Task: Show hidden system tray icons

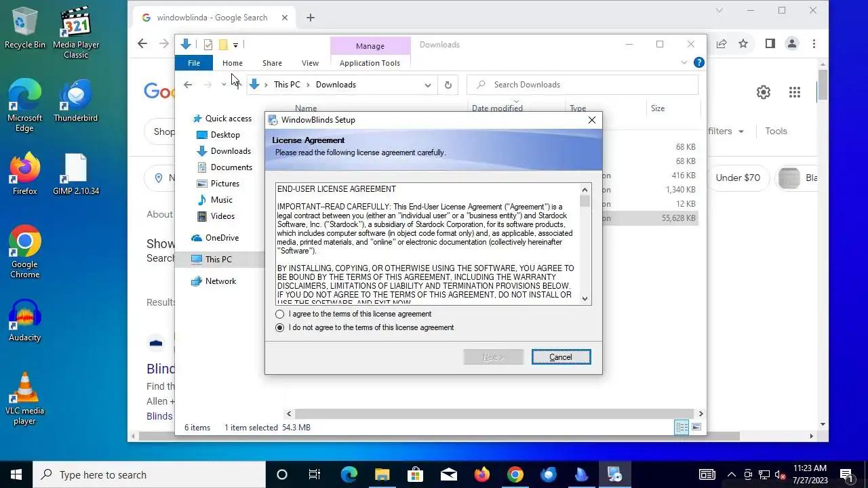Action: 731,474
